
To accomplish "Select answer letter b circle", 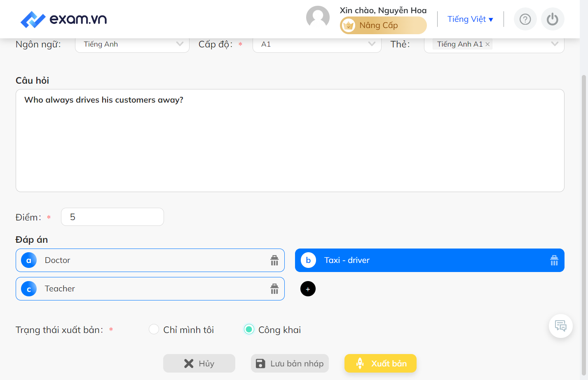I will tap(308, 260).
